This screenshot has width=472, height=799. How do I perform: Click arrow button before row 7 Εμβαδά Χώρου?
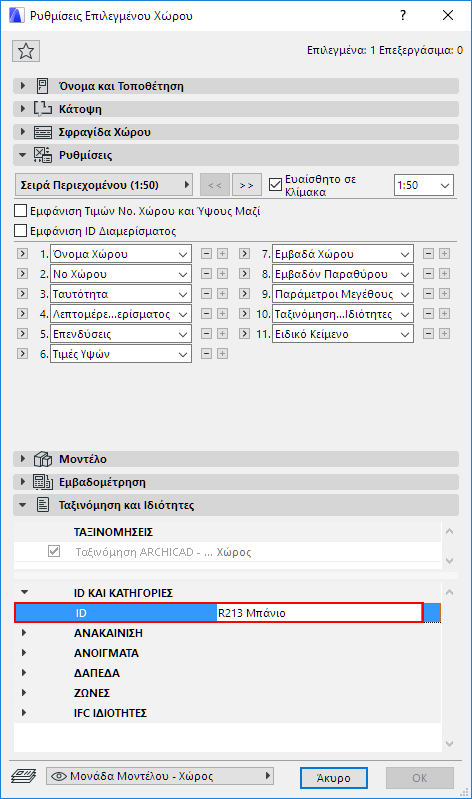(245, 254)
